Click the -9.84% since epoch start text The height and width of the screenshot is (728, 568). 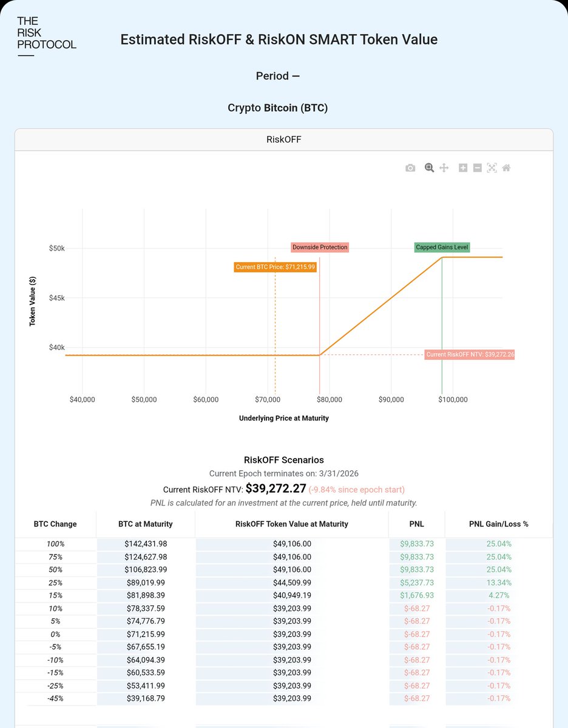point(357,490)
